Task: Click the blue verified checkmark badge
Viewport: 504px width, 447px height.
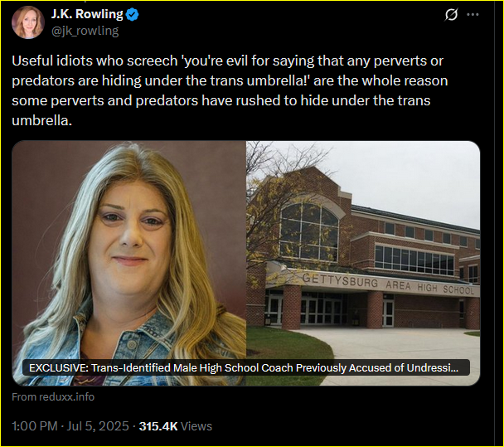Action: pyautogui.click(x=132, y=14)
